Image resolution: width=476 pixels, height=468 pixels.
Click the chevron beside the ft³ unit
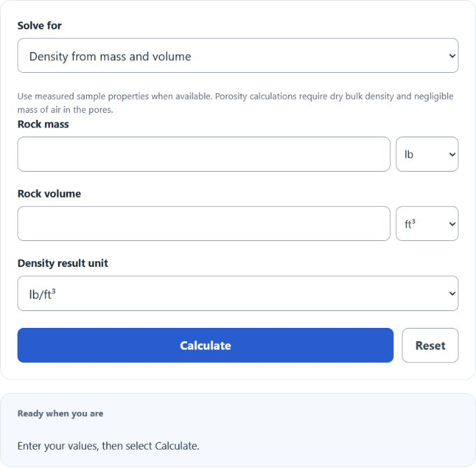pos(452,224)
